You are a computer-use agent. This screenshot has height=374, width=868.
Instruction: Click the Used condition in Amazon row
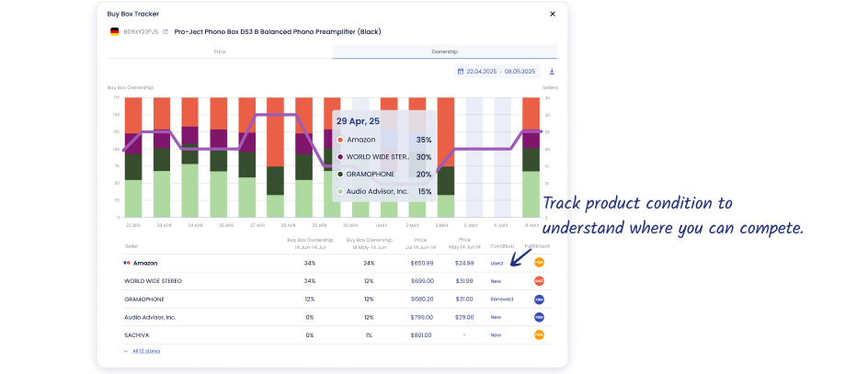[497, 264]
